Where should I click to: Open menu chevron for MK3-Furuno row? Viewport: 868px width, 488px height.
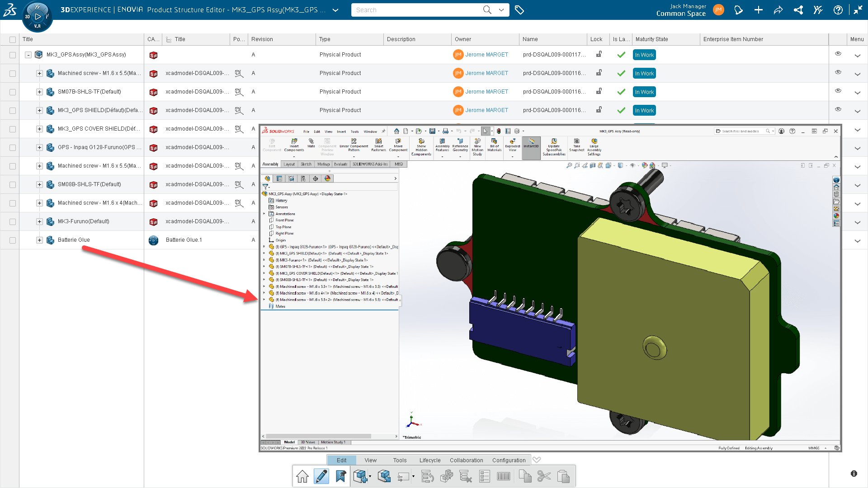click(x=858, y=222)
